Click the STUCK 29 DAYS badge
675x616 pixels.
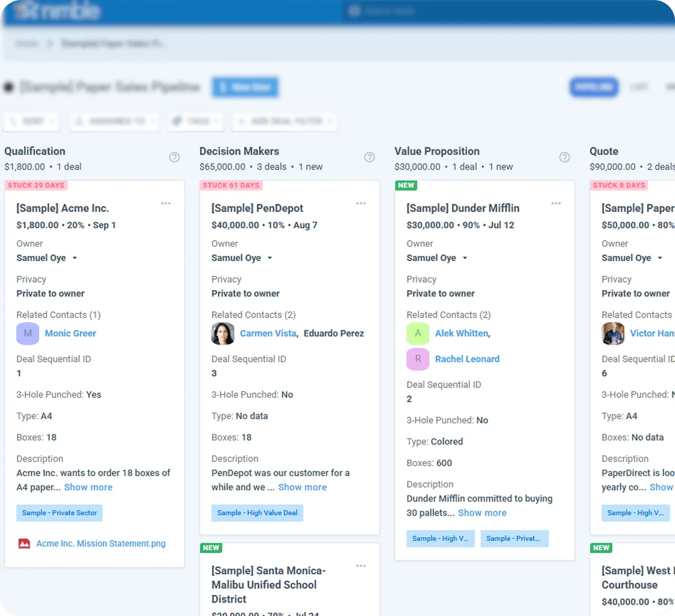click(x=36, y=185)
